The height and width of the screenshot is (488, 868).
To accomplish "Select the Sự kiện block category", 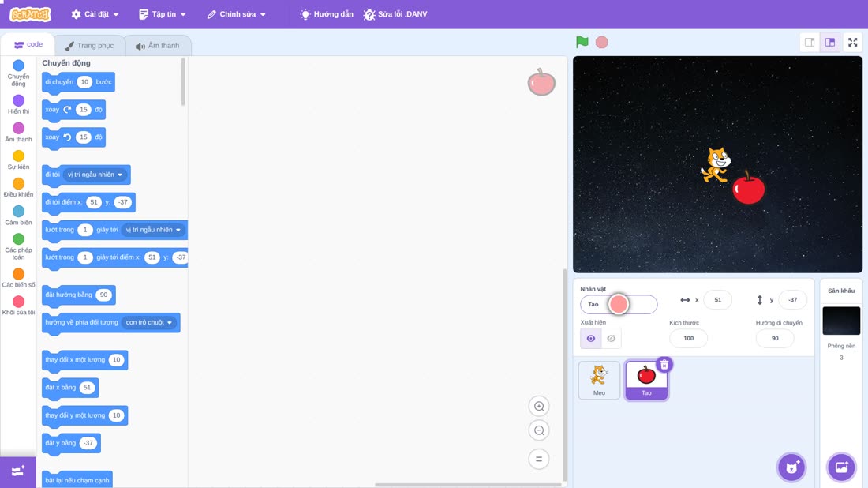I will coord(18,160).
